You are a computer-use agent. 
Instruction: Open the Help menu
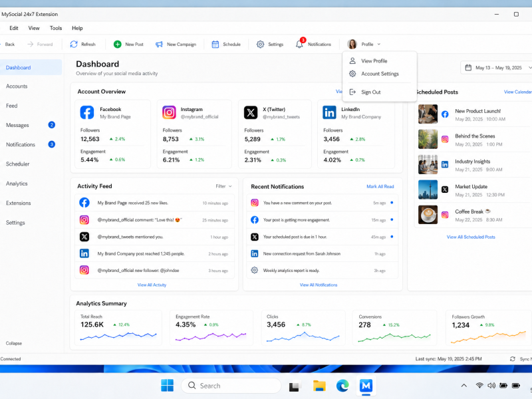pos(77,28)
